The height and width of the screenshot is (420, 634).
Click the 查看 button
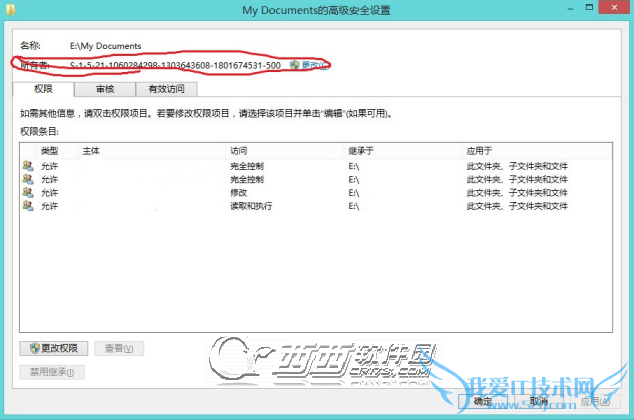point(119,348)
